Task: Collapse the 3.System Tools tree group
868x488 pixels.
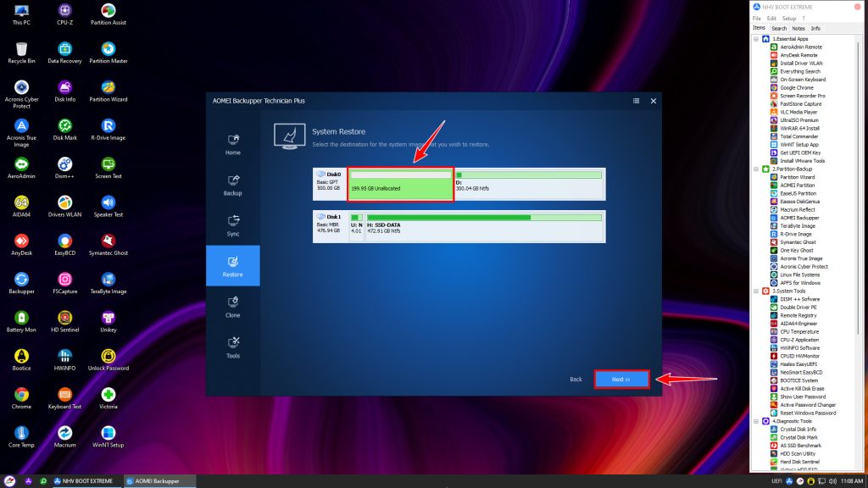Action: pyautogui.click(x=756, y=291)
